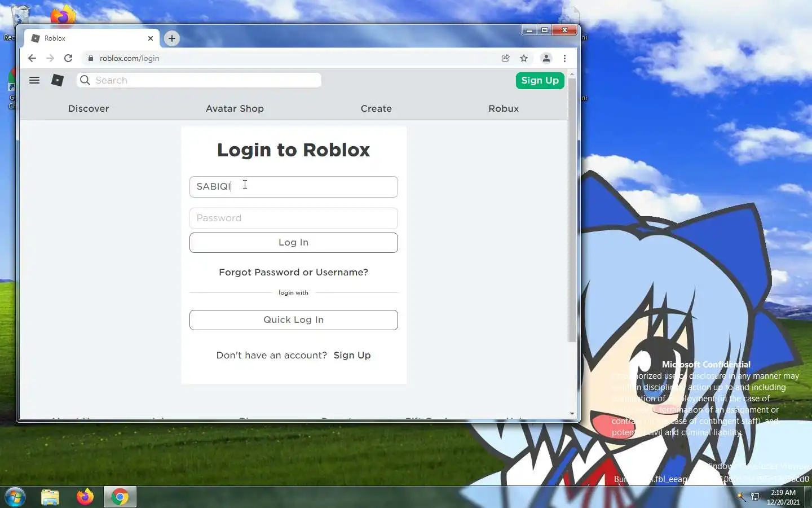Bookmark this page with the star icon
812x508 pixels.
click(524, 58)
